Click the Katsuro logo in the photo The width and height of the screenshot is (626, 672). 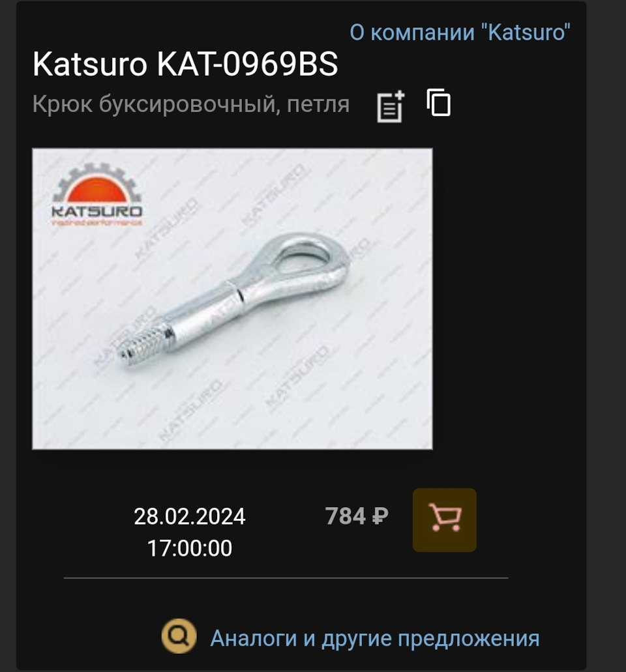[x=97, y=195]
